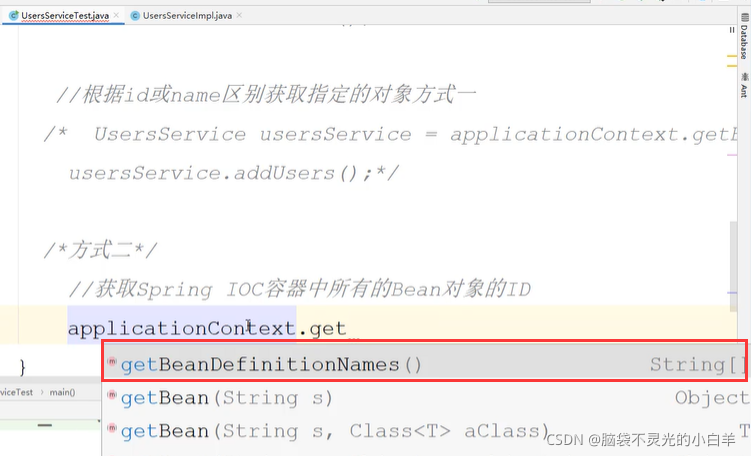
Task: Open the Database tool window
Action: [744, 36]
